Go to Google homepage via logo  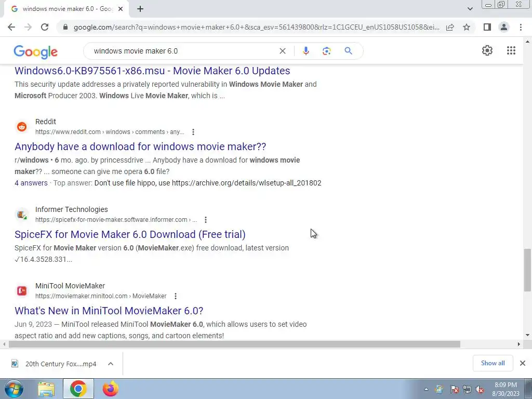pos(36,51)
